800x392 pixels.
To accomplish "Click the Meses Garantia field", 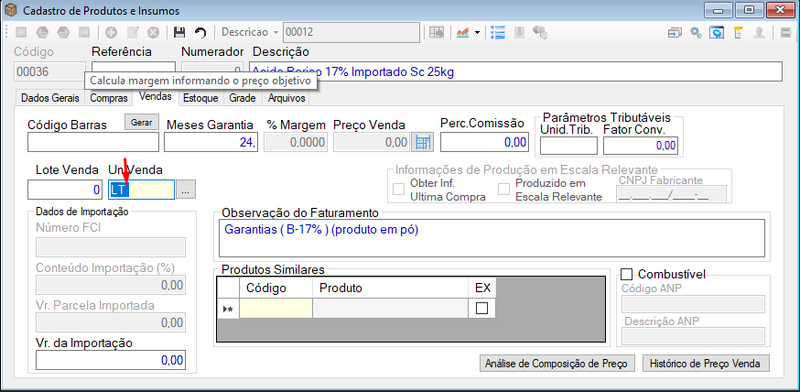I will (211, 142).
